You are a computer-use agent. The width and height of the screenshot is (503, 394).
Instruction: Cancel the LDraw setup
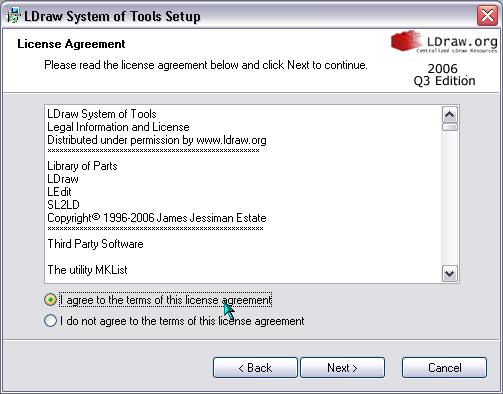pos(444,368)
